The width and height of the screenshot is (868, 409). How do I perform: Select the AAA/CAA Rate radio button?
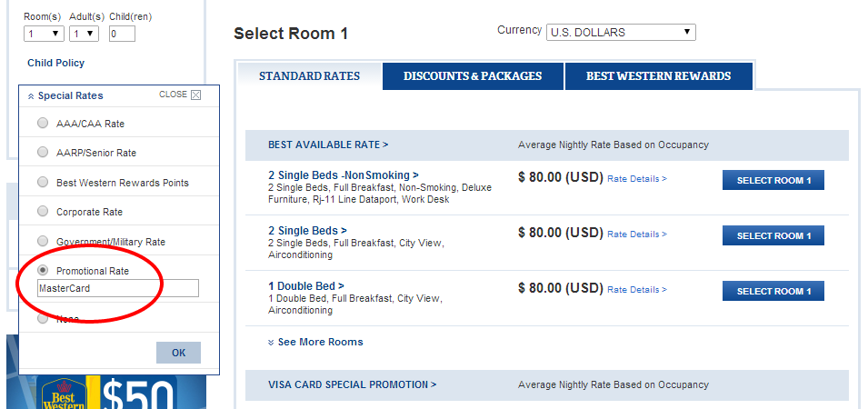pyautogui.click(x=43, y=123)
